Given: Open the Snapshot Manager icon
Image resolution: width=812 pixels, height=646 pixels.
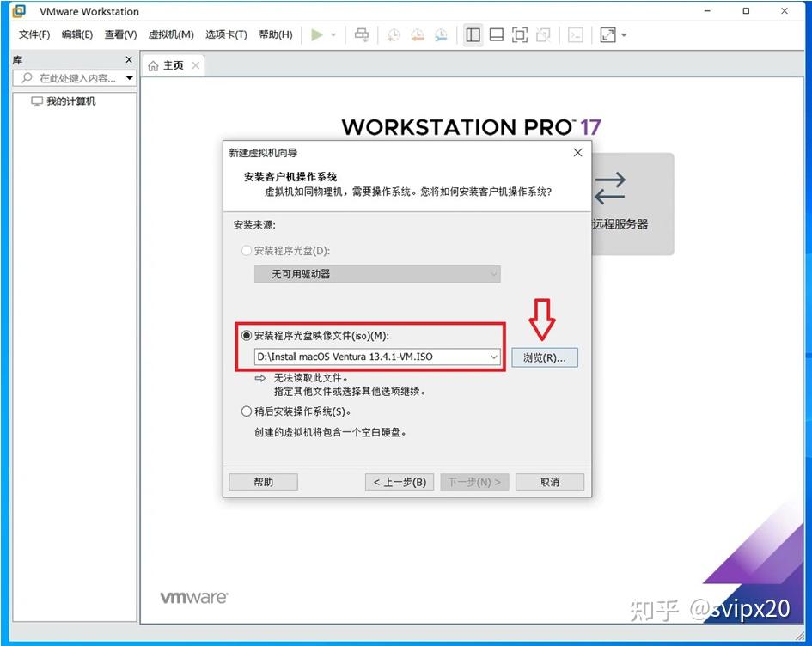Looking at the screenshot, I should coord(441,34).
